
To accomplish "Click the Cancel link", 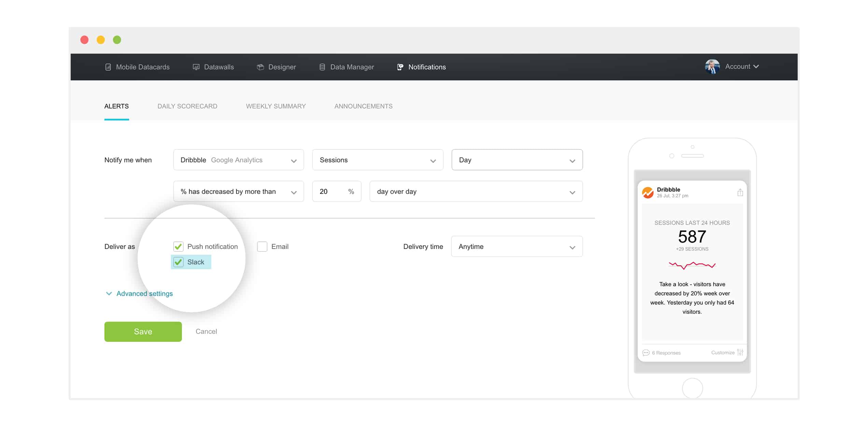I will (206, 331).
